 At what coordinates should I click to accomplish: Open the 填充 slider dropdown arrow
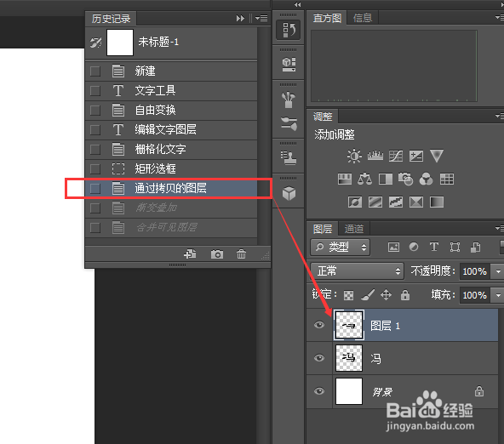498,295
